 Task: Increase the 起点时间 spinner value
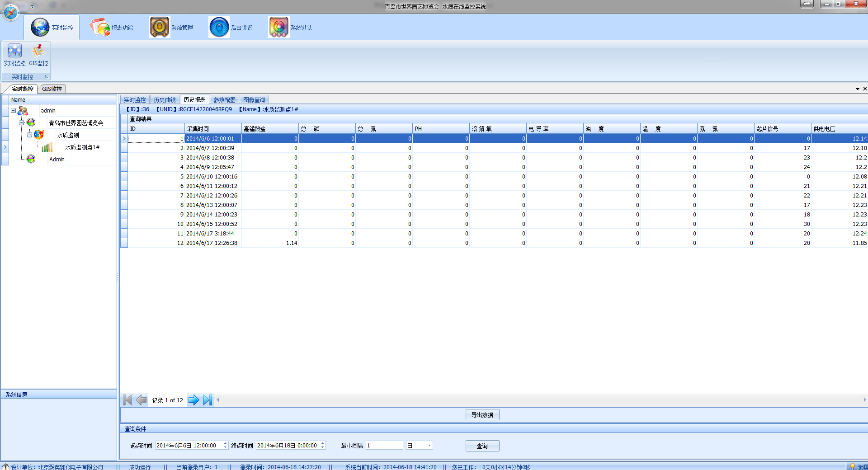click(x=225, y=443)
